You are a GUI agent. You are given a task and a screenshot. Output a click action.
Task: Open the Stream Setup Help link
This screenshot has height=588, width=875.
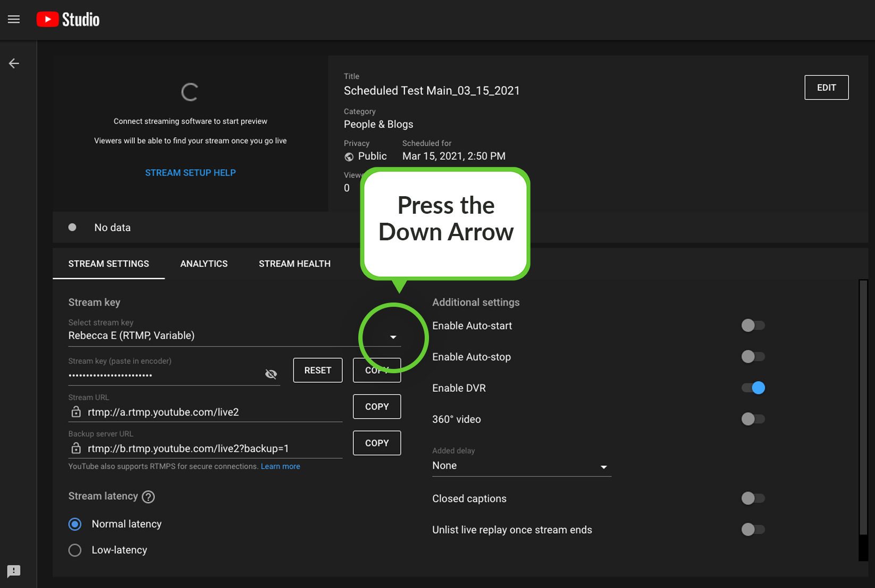[190, 173]
